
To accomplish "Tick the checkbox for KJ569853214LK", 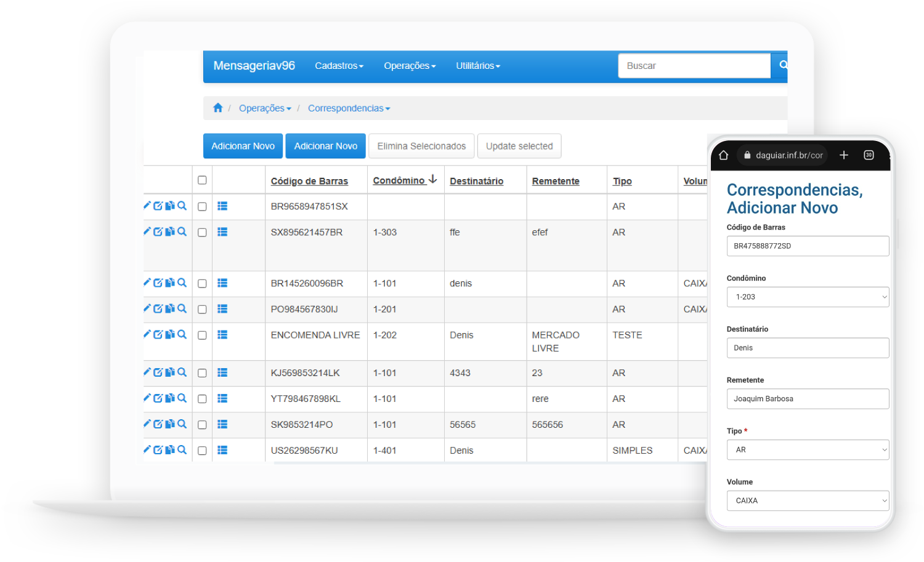I will [x=202, y=373].
